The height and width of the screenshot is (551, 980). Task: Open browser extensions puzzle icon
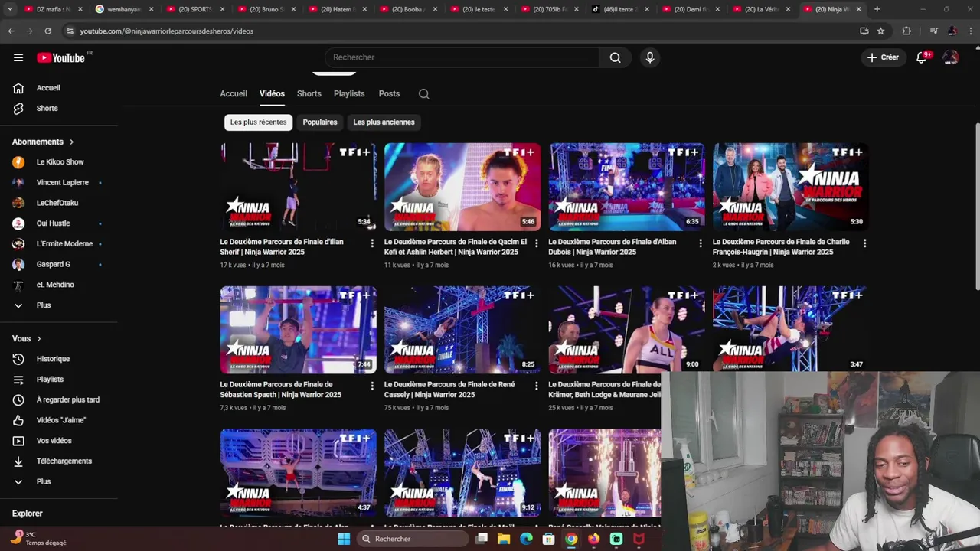point(906,31)
